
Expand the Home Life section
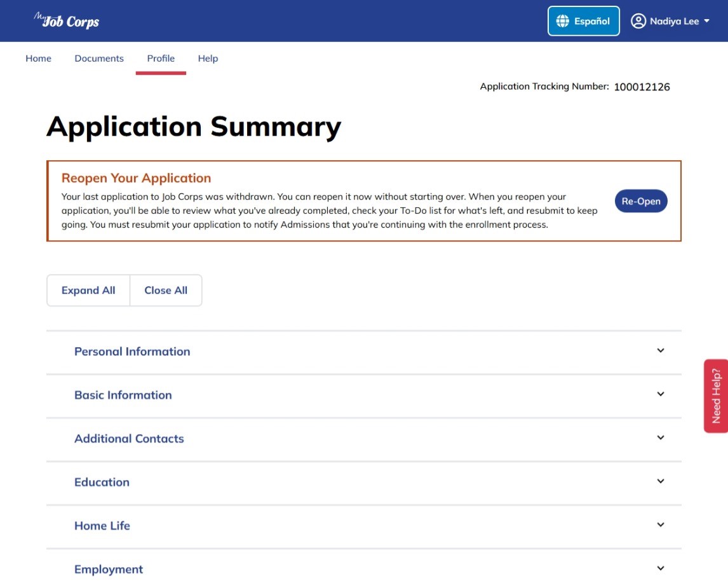pos(364,526)
